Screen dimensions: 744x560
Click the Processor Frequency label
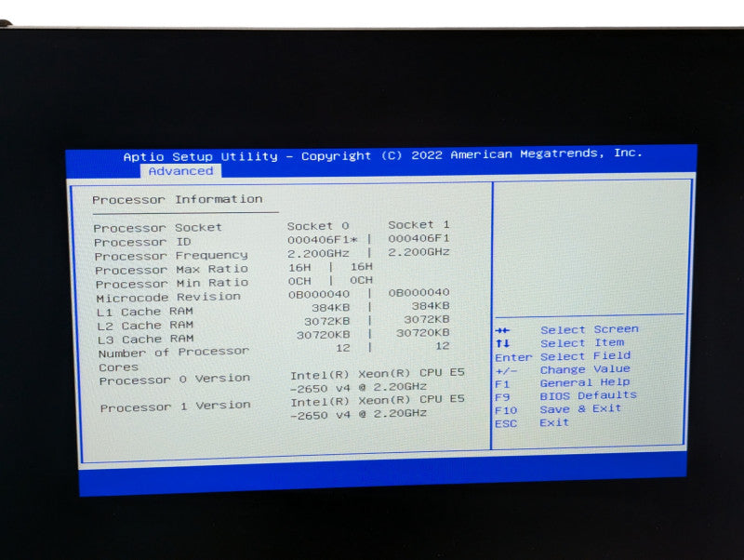171,256
